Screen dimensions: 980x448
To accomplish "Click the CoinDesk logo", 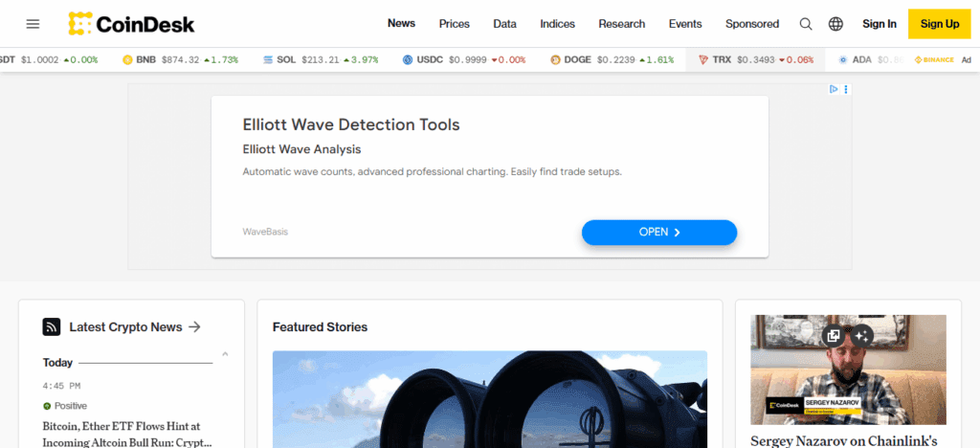I will point(132,24).
